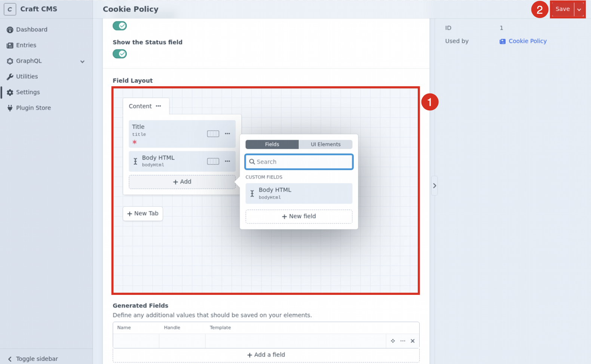
Task: Open Title field actions menu
Action: coord(227,133)
